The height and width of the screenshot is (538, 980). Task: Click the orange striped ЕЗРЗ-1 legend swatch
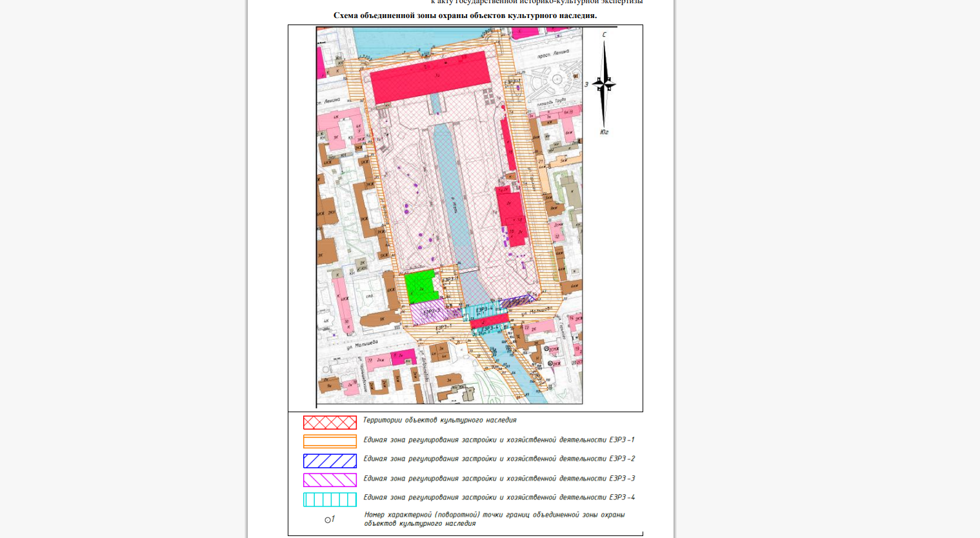[x=330, y=442]
